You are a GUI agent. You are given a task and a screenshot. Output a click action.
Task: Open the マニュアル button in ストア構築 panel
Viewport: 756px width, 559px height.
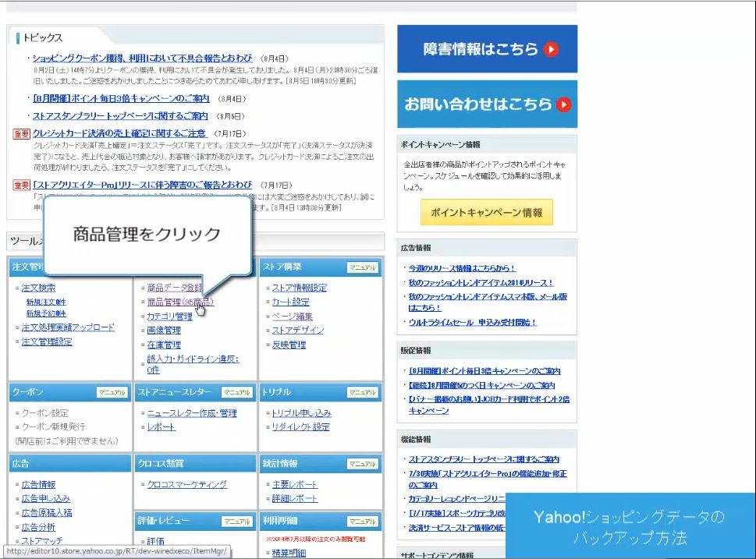[x=363, y=267]
